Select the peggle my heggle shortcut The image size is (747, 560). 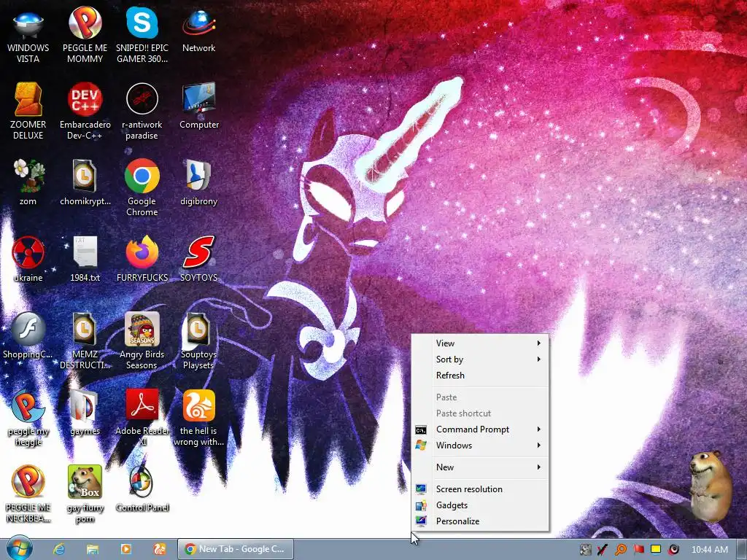28,418
